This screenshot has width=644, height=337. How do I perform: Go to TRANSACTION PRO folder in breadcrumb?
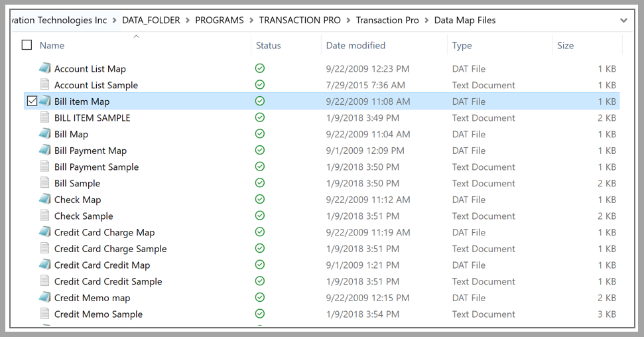point(300,20)
